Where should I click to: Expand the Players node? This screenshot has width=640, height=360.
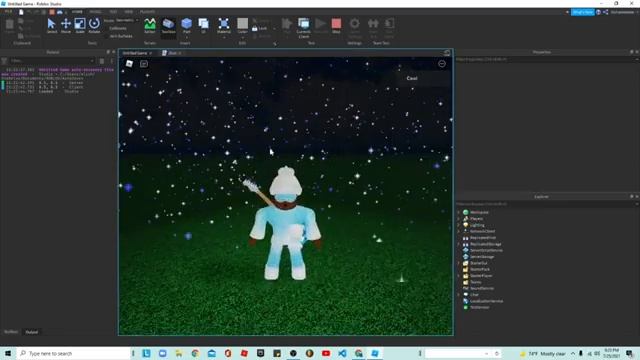459,219
